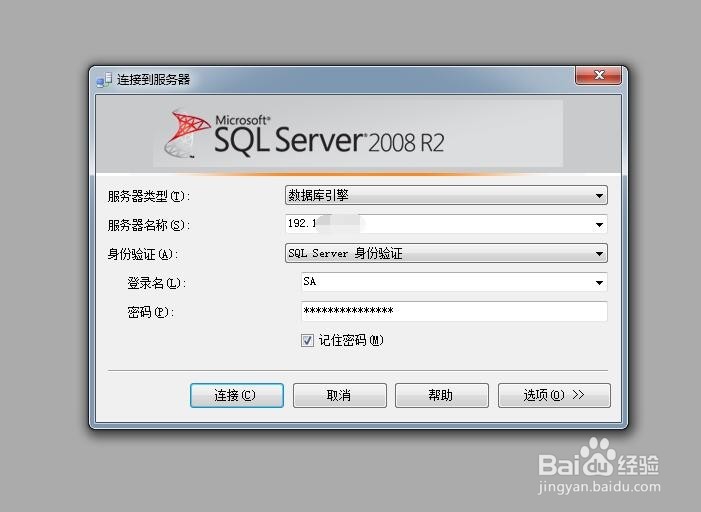This screenshot has height=512, width=701.
Task: Expand options with the 选项 button
Action: [554, 395]
